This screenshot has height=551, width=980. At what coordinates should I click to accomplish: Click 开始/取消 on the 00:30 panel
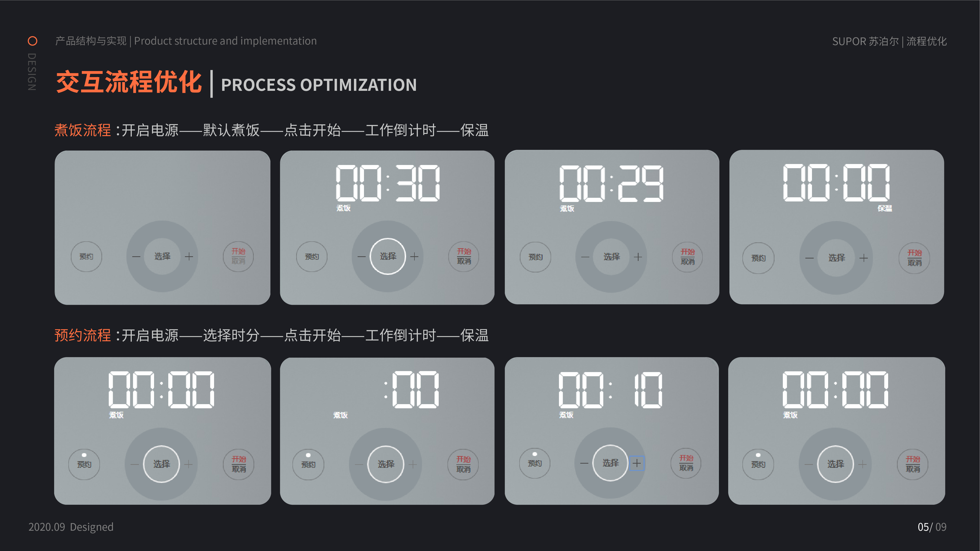(x=464, y=257)
